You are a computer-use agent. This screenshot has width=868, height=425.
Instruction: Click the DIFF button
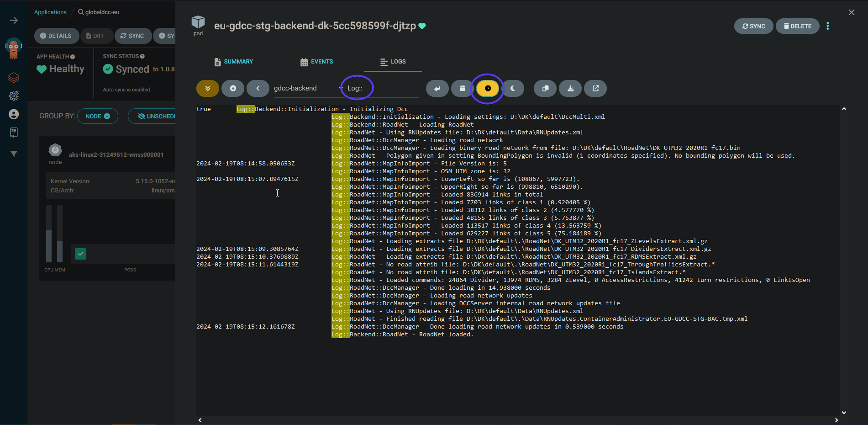coord(96,36)
